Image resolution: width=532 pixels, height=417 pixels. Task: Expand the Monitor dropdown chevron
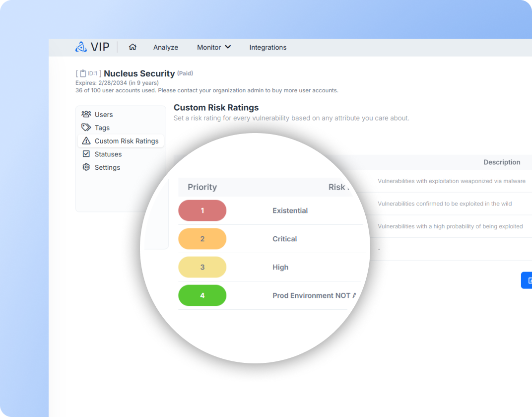click(x=228, y=47)
